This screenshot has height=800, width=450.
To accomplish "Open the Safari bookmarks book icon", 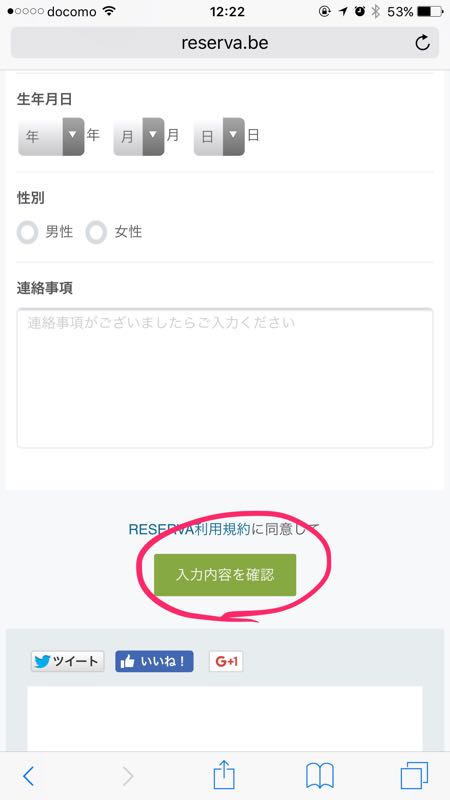I will tap(320, 776).
